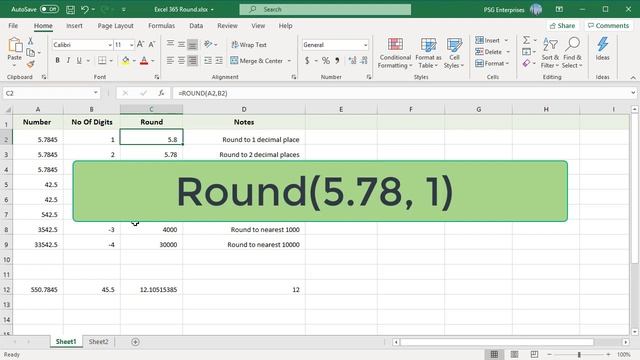The width and height of the screenshot is (640, 360).
Task: Open the Insert tab
Action: 74,26
